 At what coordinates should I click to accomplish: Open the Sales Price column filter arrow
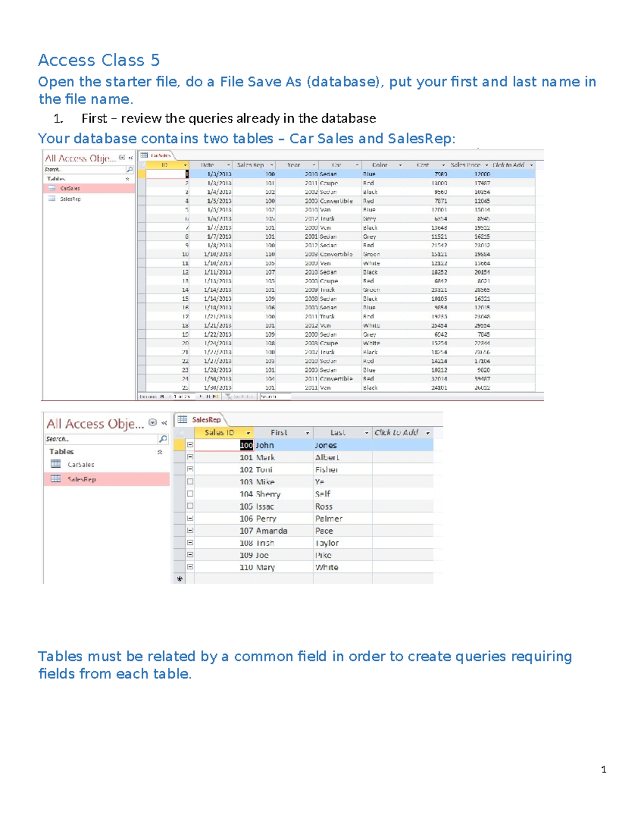point(487,165)
